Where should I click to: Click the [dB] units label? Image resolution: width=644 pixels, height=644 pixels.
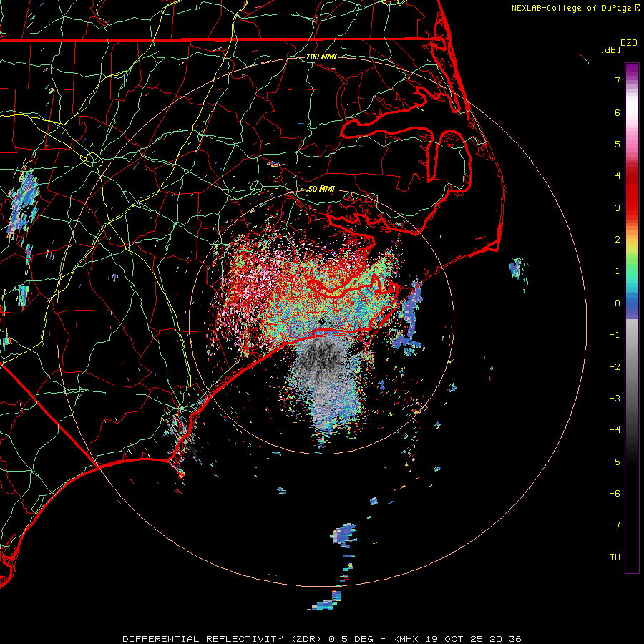tap(610, 49)
